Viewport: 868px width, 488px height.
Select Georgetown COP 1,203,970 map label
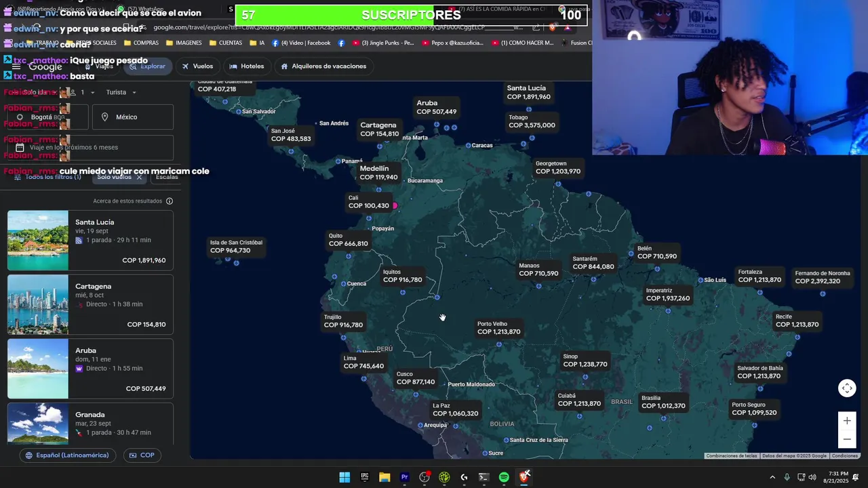(x=558, y=167)
